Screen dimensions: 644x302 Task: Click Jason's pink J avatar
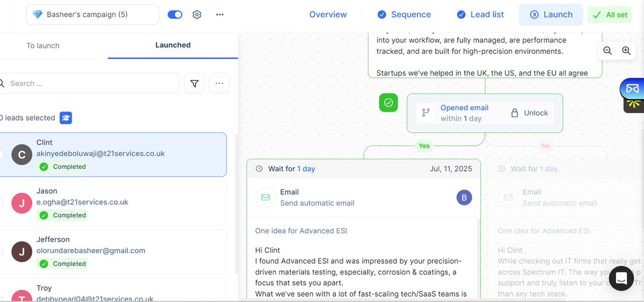22,203
